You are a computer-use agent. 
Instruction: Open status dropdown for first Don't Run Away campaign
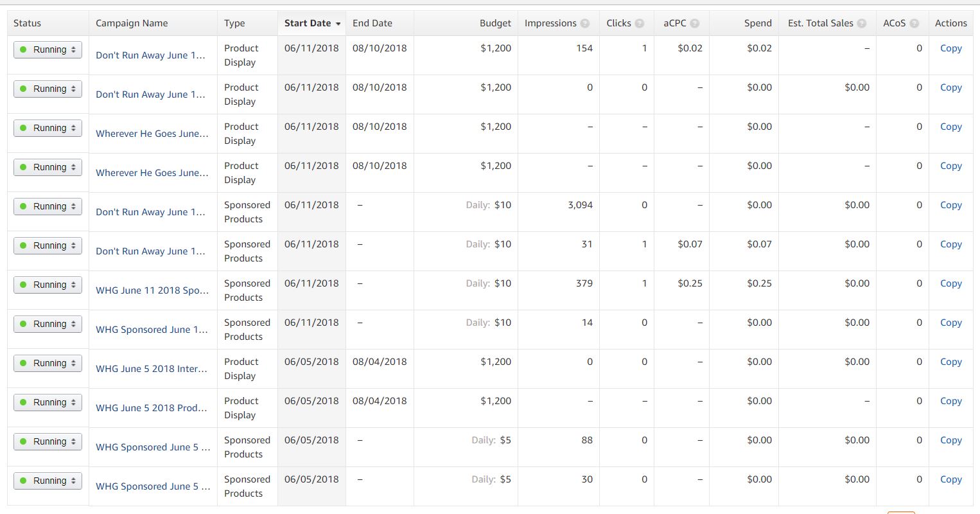point(48,49)
